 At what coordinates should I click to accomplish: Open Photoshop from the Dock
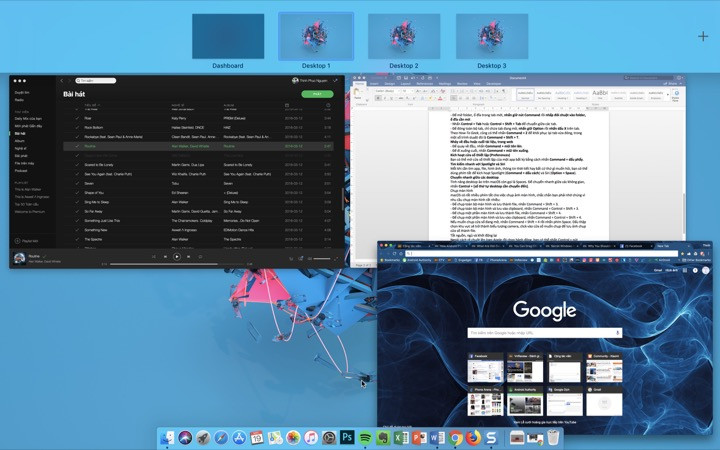[x=347, y=438]
